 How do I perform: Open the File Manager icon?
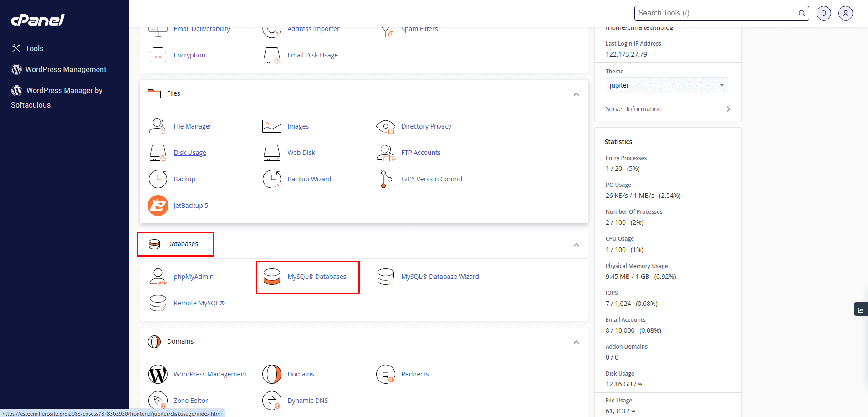[158, 126]
